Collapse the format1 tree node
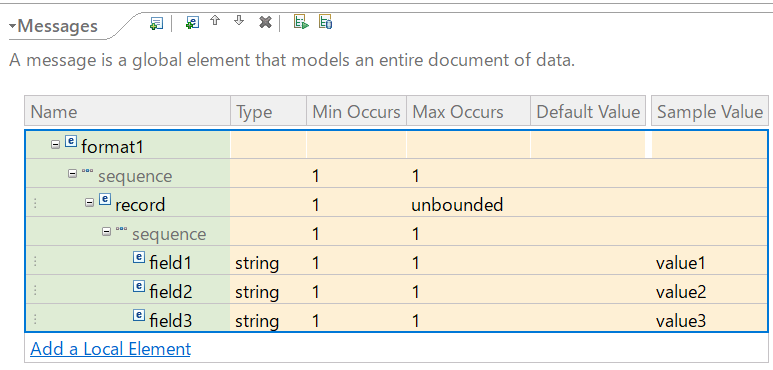Image resolution: width=773 pixels, height=370 pixels. [56, 144]
